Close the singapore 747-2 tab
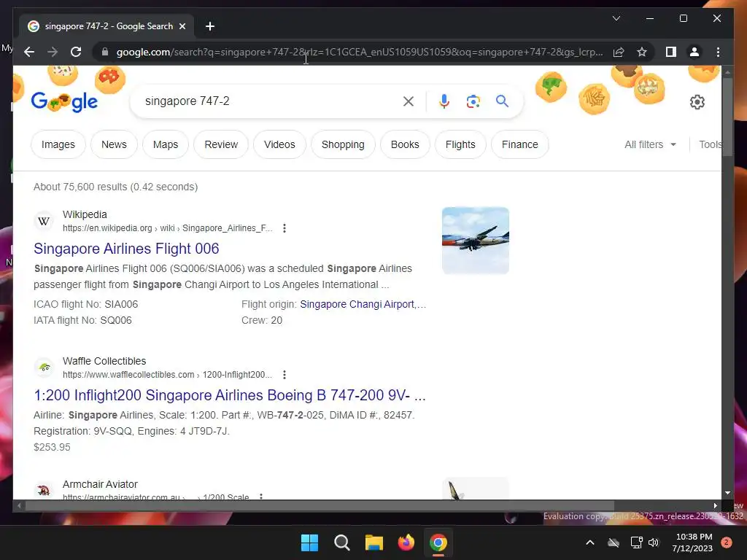 [x=182, y=26]
